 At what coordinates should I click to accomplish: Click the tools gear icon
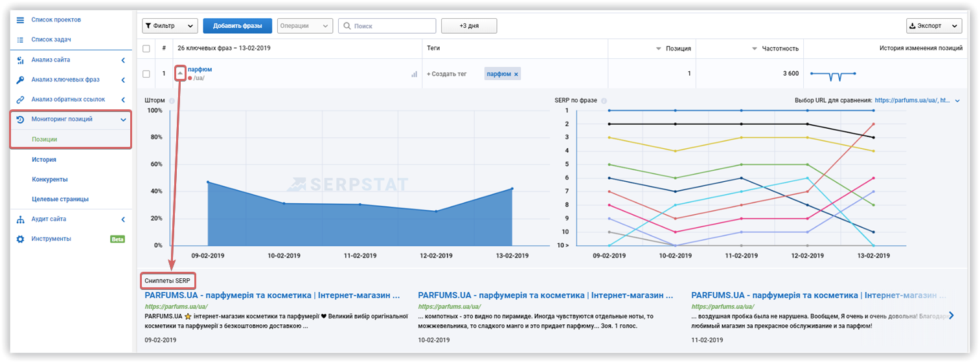pos(20,239)
